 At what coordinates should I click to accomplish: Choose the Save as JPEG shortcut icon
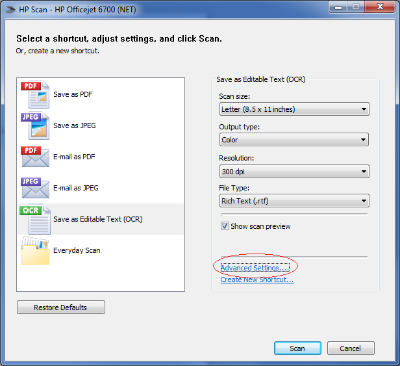(35, 126)
